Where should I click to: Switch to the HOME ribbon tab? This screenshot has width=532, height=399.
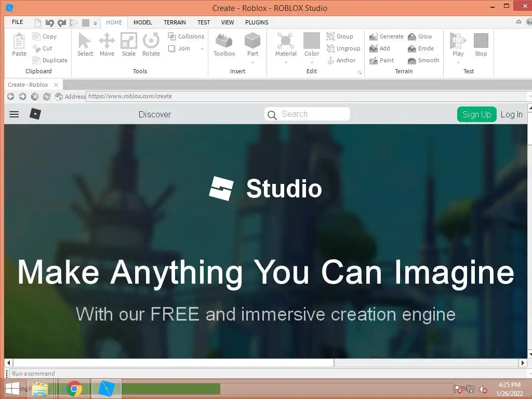coord(114,22)
